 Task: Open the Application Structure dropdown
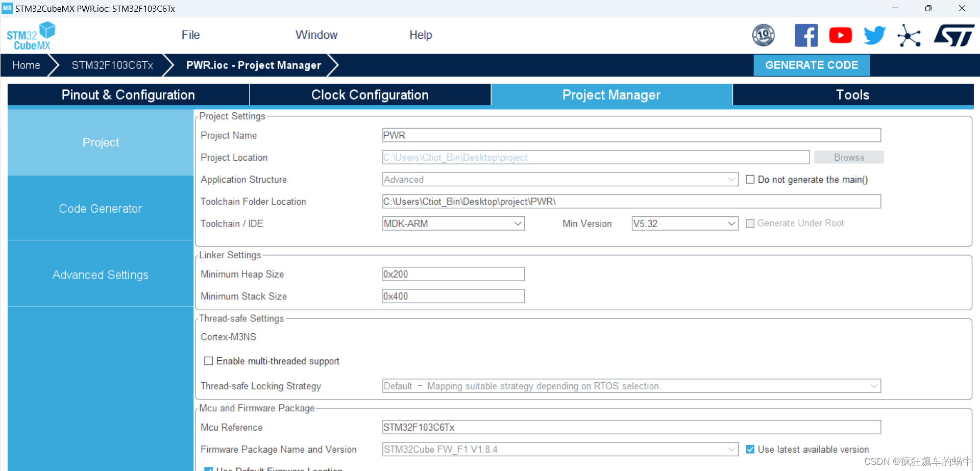pyautogui.click(x=560, y=179)
